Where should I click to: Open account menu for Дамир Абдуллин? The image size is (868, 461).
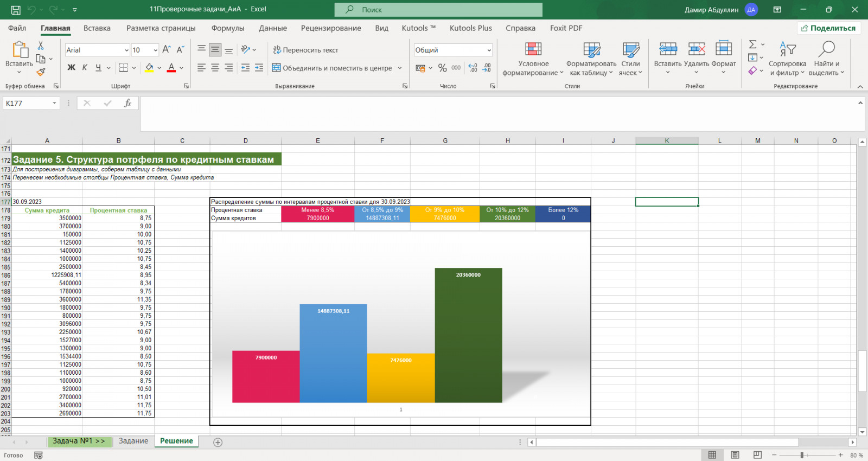721,10
